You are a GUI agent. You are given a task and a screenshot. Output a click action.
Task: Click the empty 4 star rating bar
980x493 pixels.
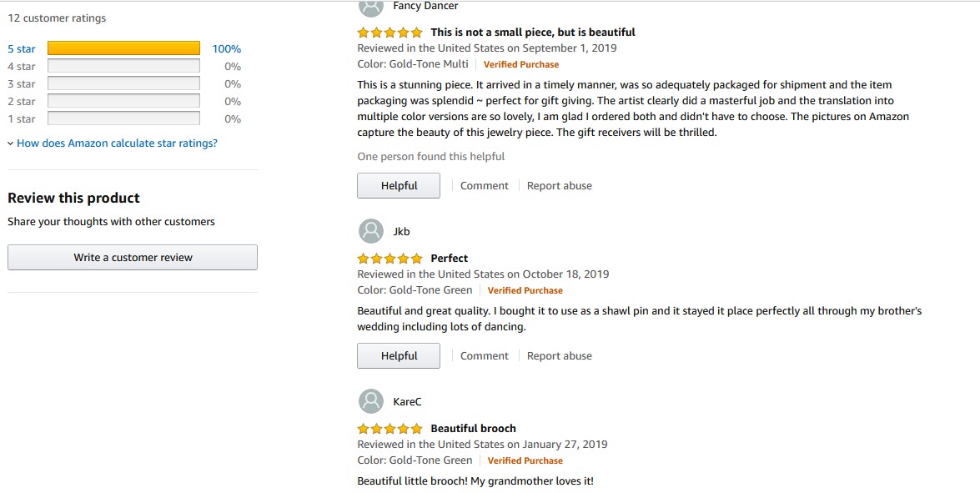(123, 66)
